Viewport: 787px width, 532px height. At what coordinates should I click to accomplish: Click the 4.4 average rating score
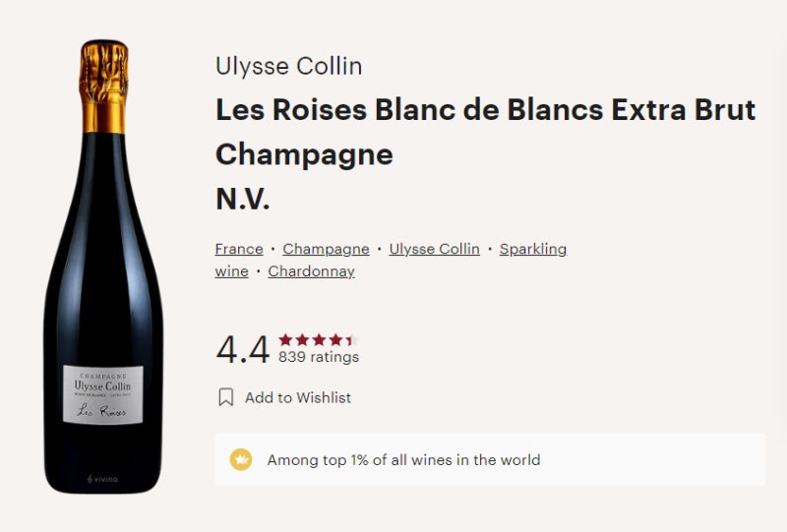coord(243,350)
